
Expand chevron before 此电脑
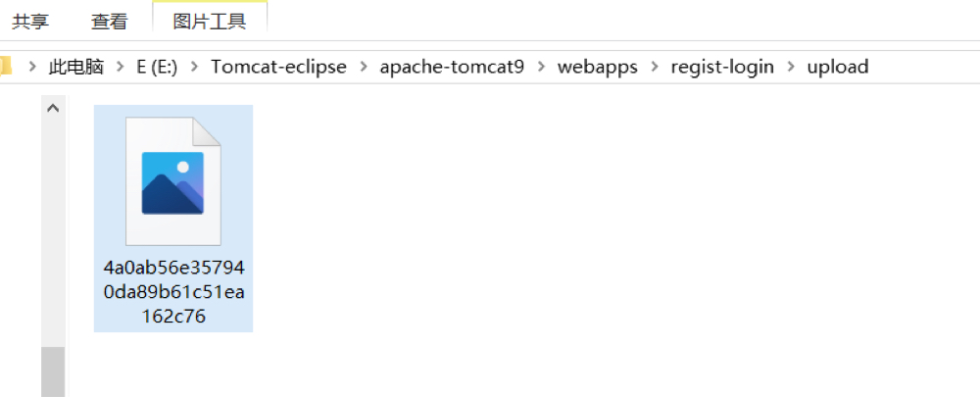click(33, 67)
